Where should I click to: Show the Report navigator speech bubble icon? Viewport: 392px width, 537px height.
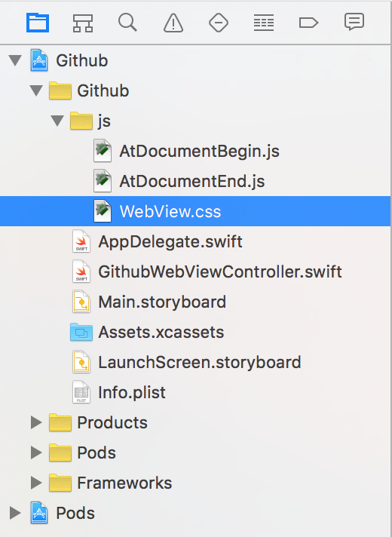coord(354,23)
